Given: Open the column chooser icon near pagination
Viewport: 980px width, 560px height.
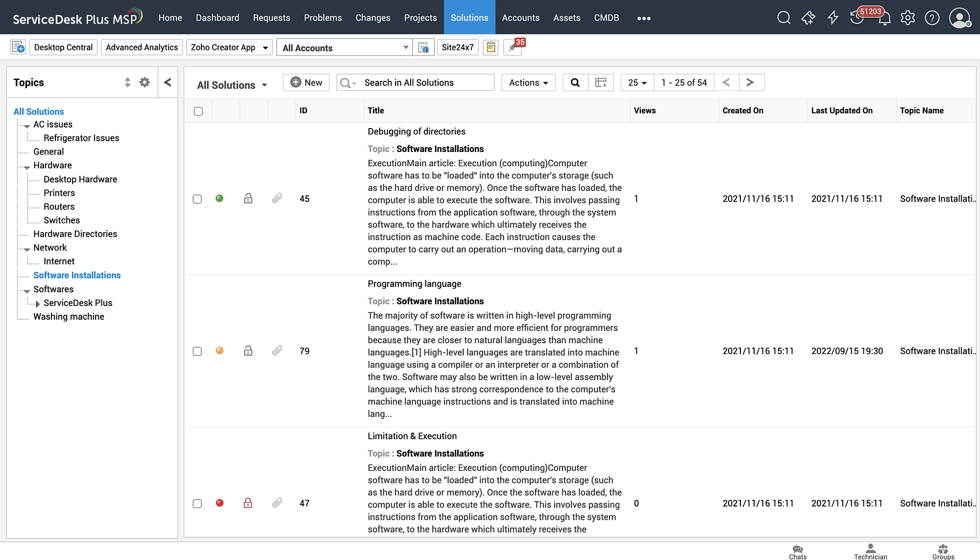Looking at the screenshot, I should (601, 82).
